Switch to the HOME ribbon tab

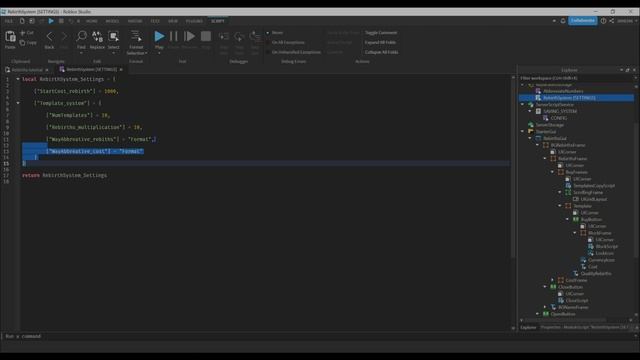tap(91, 21)
